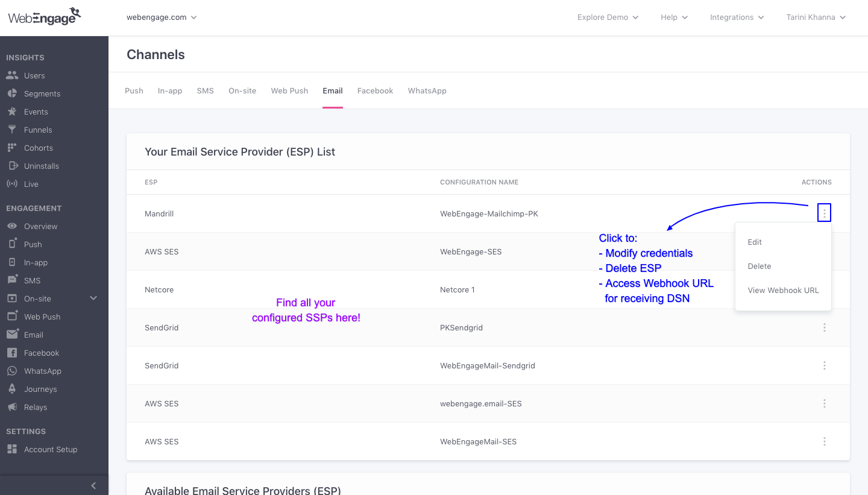The width and height of the screenshot is (868, 495).
Task: Switch to the Push tab
Action: click(x=134, y=90)
